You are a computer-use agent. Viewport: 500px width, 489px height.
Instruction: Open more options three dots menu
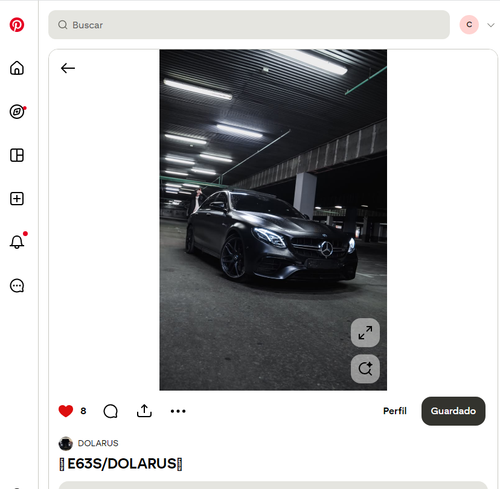point(178,411)
